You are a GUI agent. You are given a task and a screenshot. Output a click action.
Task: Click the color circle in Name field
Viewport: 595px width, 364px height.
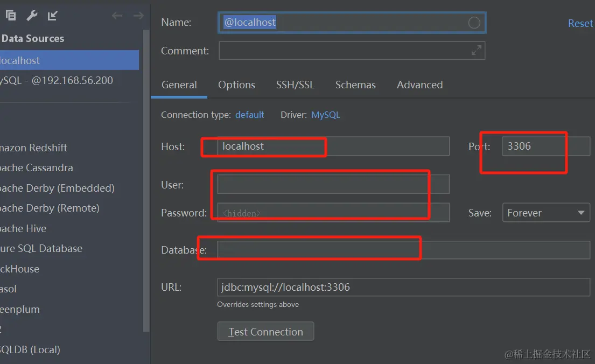click(474, 23)
